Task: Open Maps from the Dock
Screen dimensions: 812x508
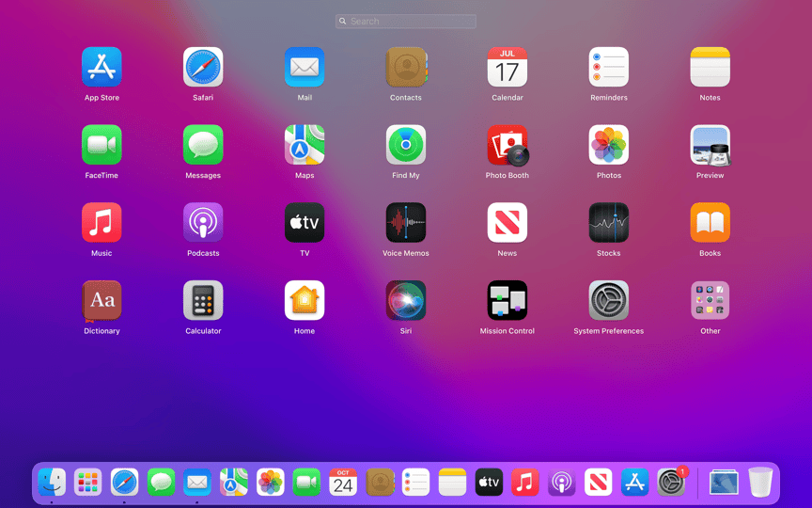Action: pyautogui.click(x=234, y=482)
